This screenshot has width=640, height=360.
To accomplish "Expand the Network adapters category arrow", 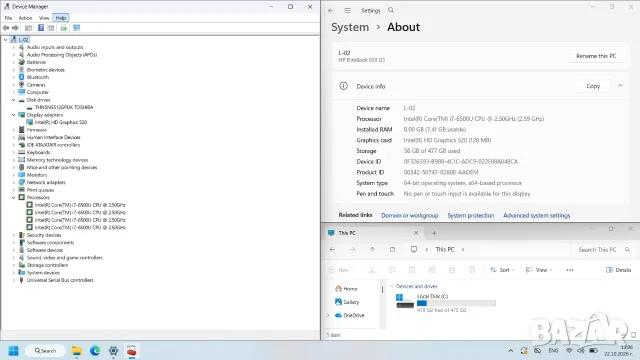I will [x=13, y=182].
